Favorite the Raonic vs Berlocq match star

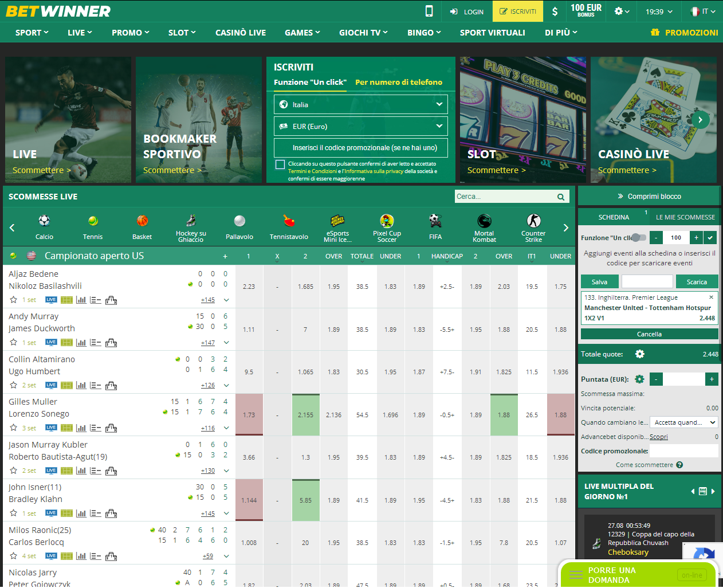(x=14, y=556)
